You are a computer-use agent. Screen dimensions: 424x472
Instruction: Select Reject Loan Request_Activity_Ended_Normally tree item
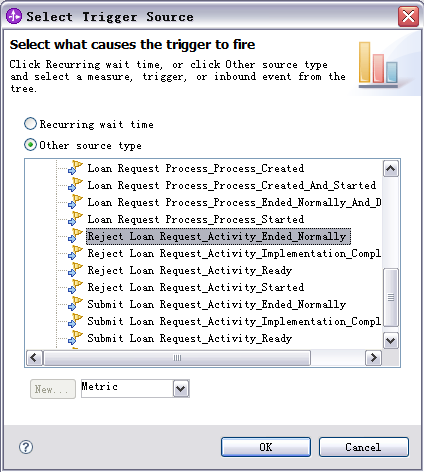tap(218, 236)
